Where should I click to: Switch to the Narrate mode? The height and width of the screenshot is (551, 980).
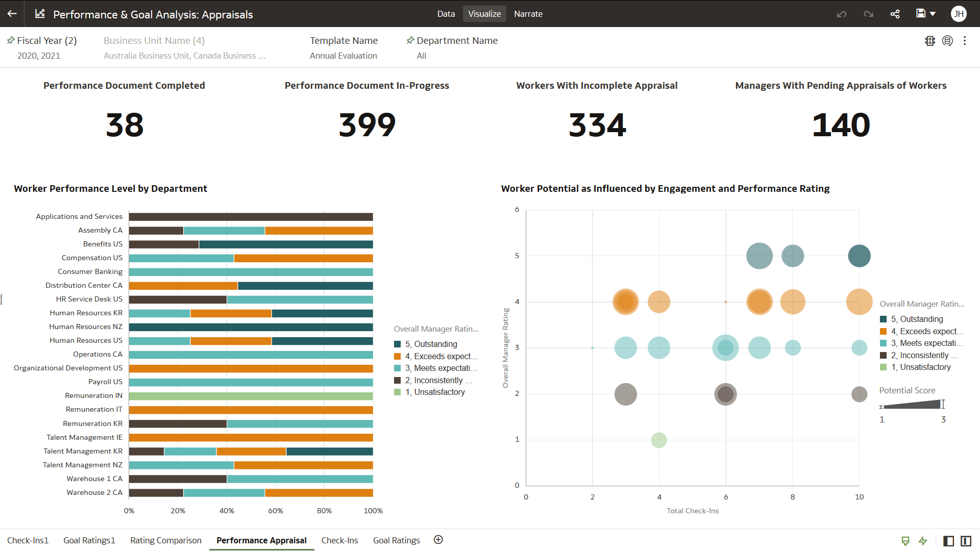tap(528, 14)
